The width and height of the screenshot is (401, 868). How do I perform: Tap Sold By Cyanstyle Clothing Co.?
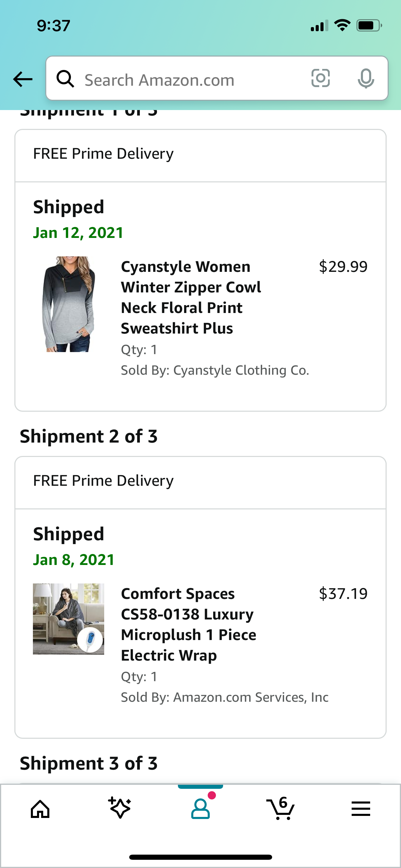[x=215, y=370]
